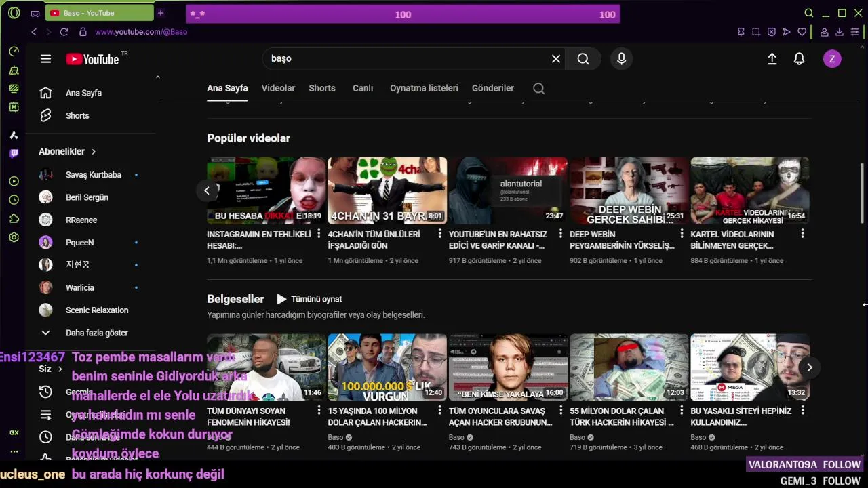Open 100.000.000 $'LIK VURGUN thumbnail
This screenshot has width=868, height=488.
click(x=387, y=367)
